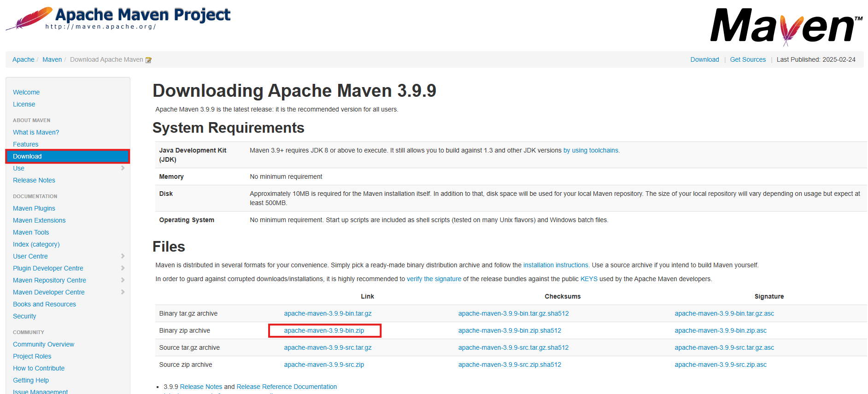The image size is (868, 394).
Task: Open apache-maven-3.9.9-src.zip.asc signature
Action: pyautogui.click(x=721, y=365)
